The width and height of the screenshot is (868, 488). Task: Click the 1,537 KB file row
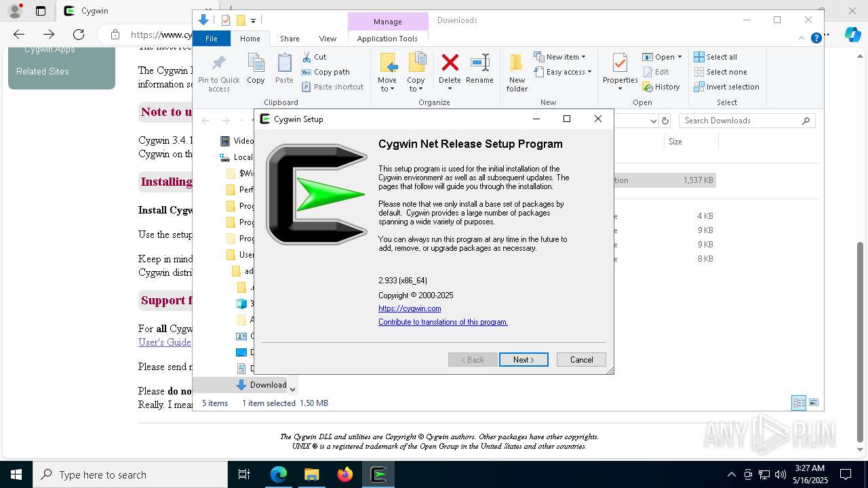click(x=665, y=180)
